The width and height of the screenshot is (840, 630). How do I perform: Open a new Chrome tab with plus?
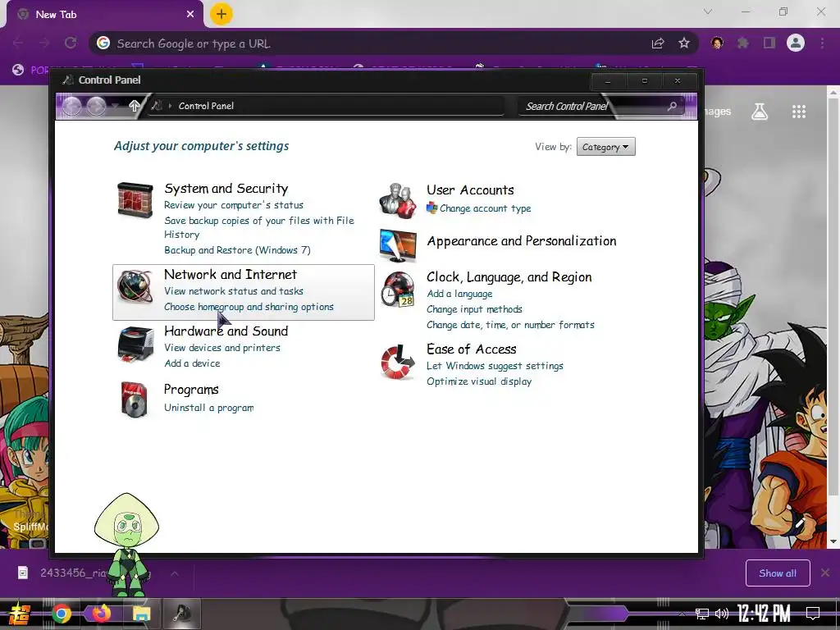(221, 14)
